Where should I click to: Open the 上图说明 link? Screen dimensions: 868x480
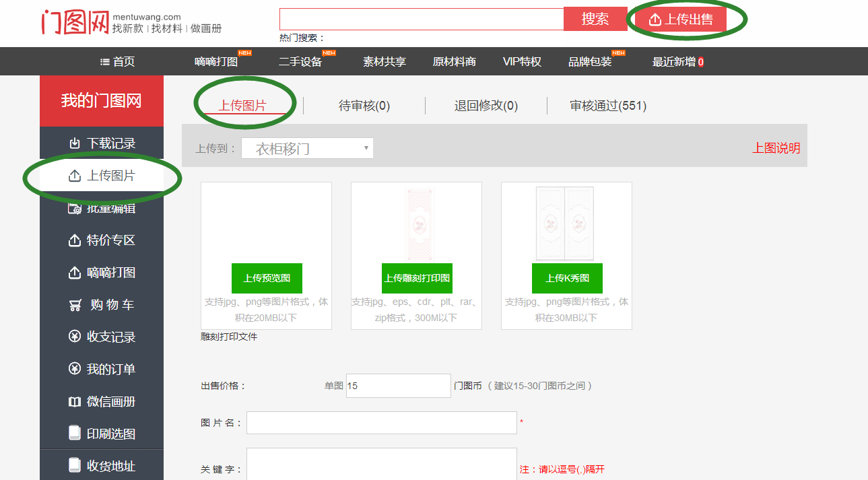coord(776,148)
